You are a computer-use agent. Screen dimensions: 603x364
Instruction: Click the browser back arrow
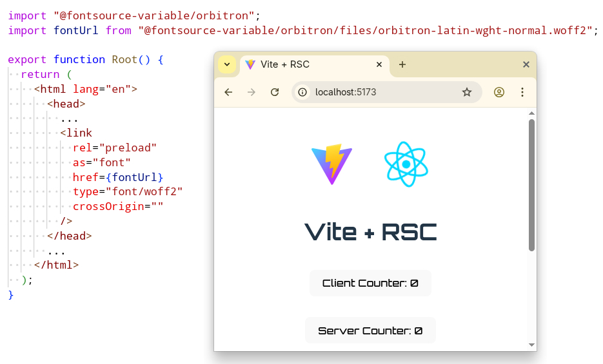coord(228,92)
